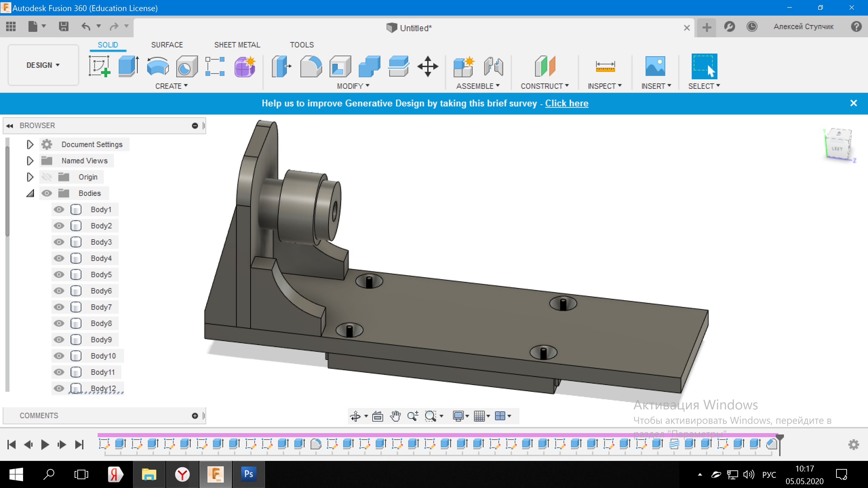The height and width of the screenshot is (488, 868).
Task: Hide Body3 using its eye icon
Action: 59,242
